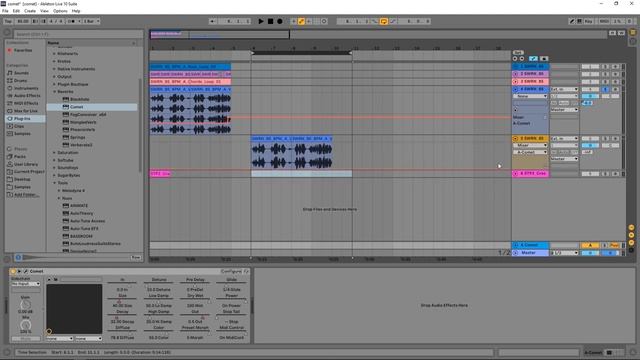
Task: Expand the SugarBytes folder
Action: point(54,176)
